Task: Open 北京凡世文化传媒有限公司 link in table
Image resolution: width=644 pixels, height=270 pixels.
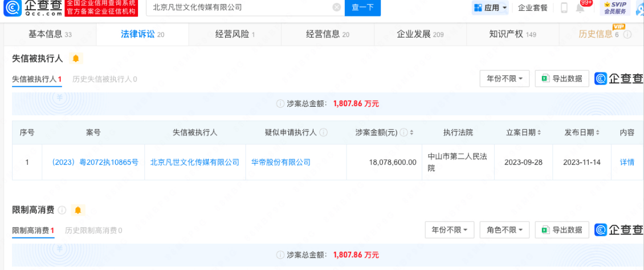Action: pos(195,162)
